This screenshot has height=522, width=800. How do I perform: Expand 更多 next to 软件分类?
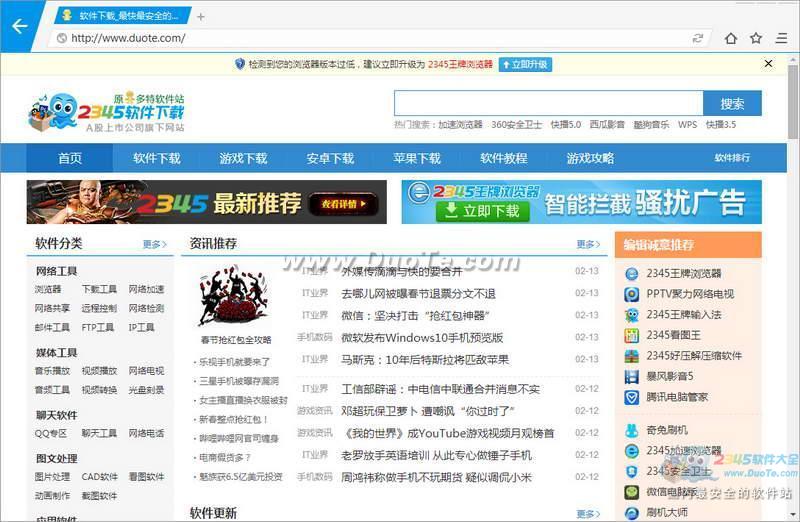pos(155,244)
